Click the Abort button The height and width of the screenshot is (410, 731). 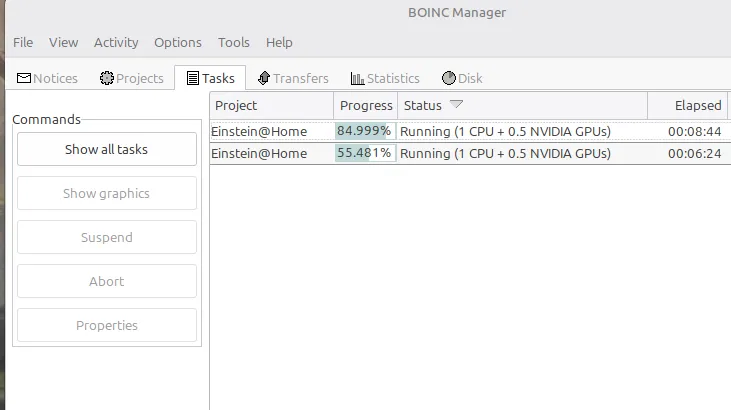pyautogui.click(x=107, y=281)
